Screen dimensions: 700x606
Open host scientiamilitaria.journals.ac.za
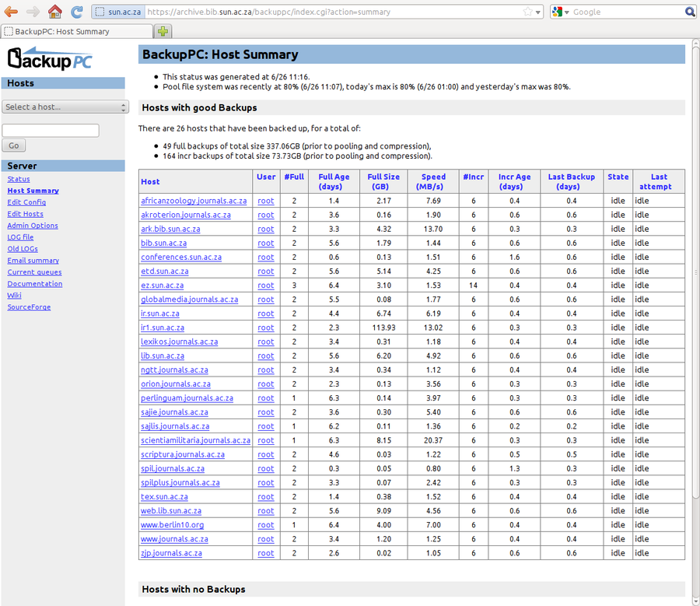(x=195, y=440)
